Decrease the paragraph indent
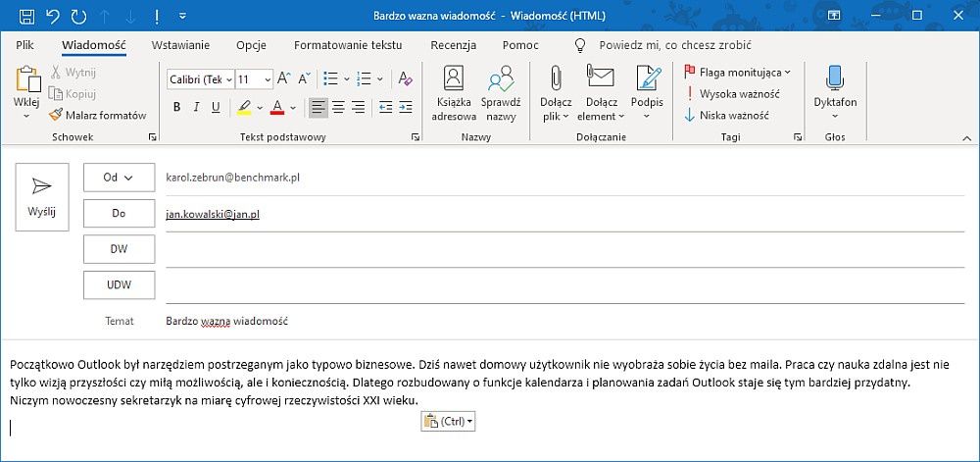980x462 pixels. tap(385, 108)
